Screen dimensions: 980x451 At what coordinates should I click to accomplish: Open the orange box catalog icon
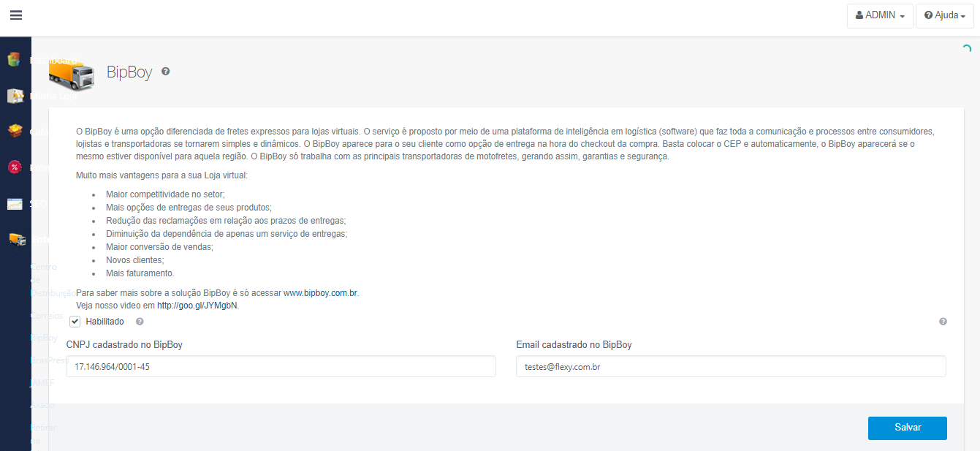15,131
